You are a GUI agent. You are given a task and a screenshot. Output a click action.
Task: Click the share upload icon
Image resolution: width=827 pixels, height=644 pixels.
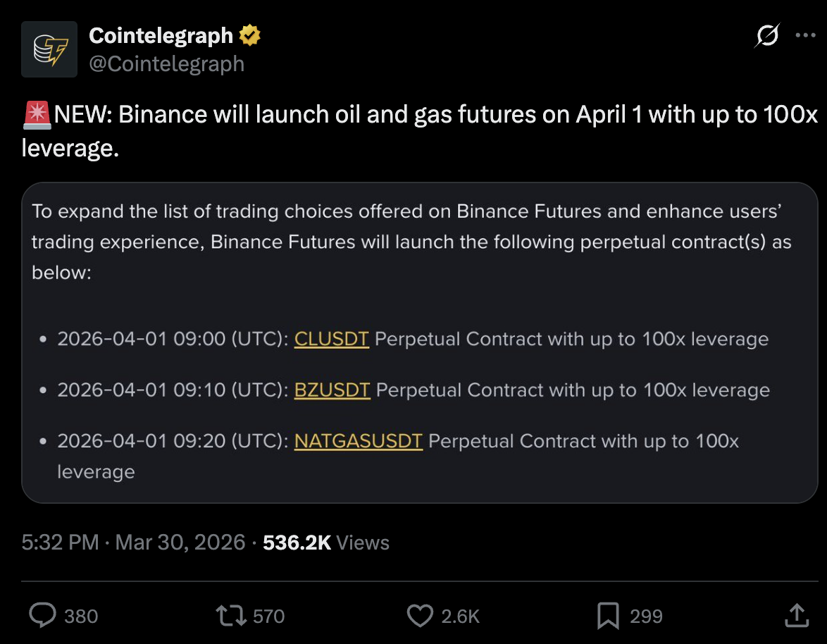click(x=796, y=615)
